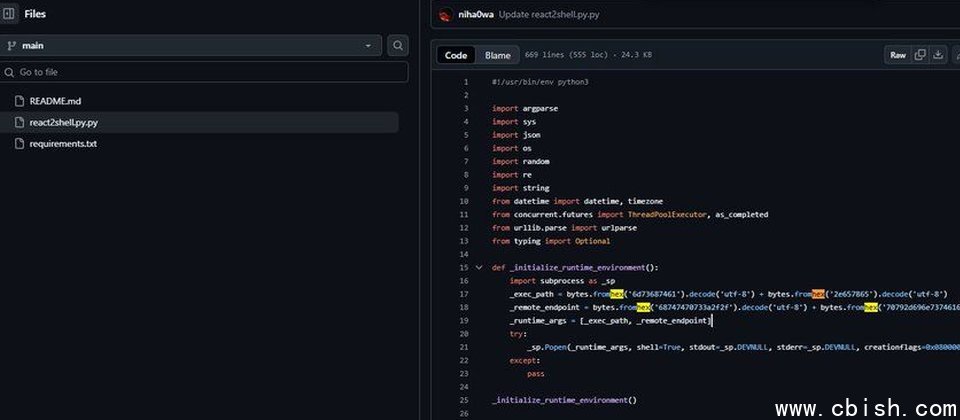The height and width of the screenshot is (420, 960).
Task: Collapse the Files side panel
Action: [10, 14]
